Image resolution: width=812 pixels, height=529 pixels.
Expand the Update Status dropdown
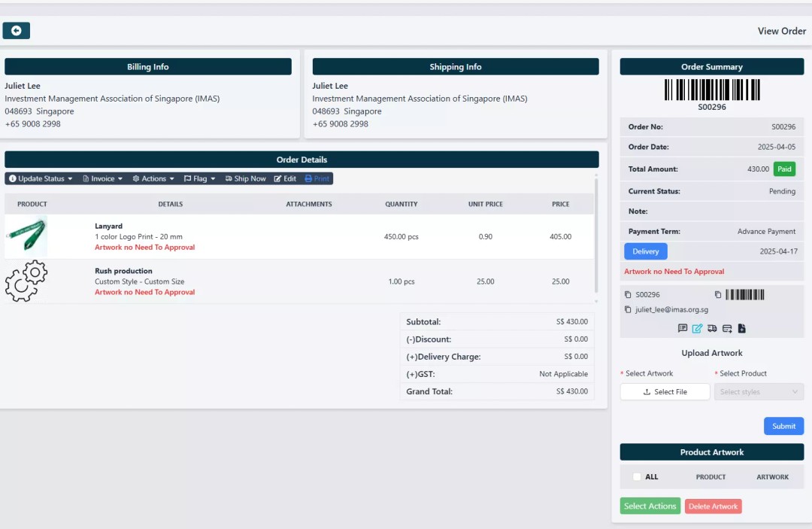click(x=41, y=179)
